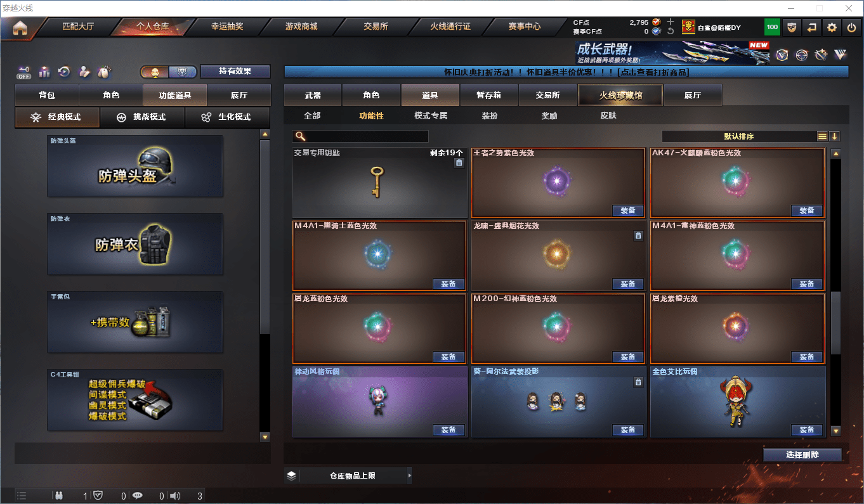This screenshot has width=864, height=504.
Task: Click the search magnifier icon
Action: [300, 136]
